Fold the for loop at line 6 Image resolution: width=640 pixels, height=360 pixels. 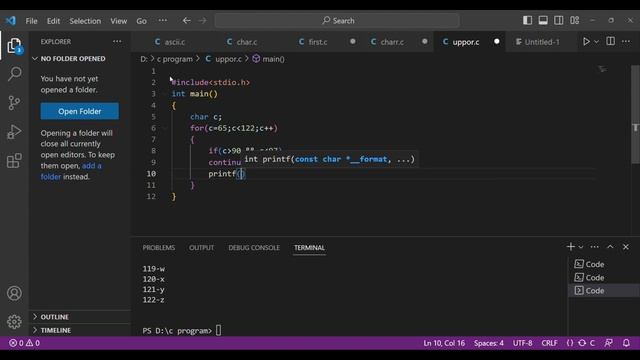[165, 128]
